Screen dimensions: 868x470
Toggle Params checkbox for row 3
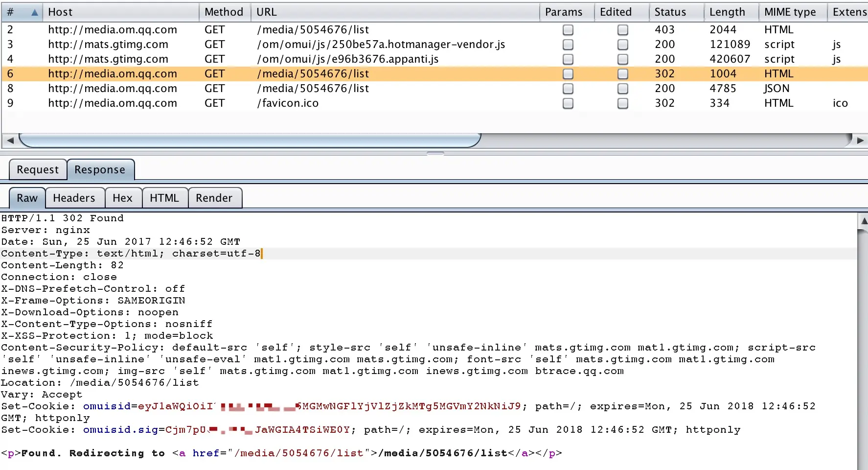[x=568, y=45]
